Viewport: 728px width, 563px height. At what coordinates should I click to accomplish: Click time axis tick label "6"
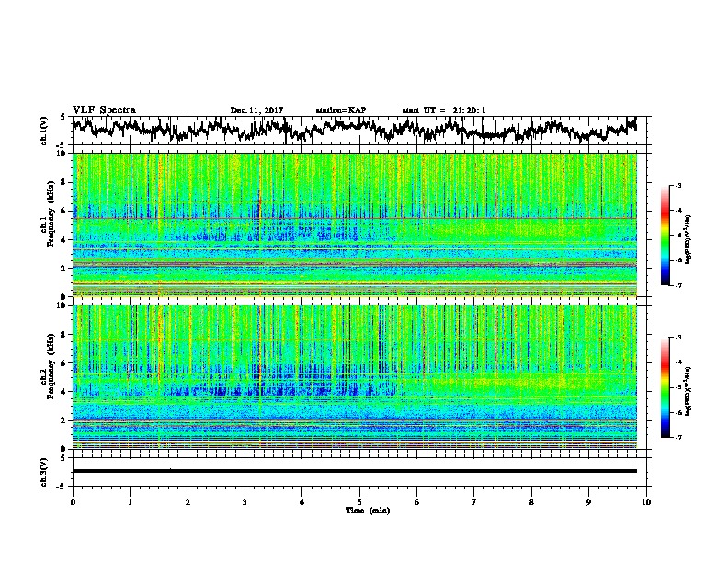(417, 501)
